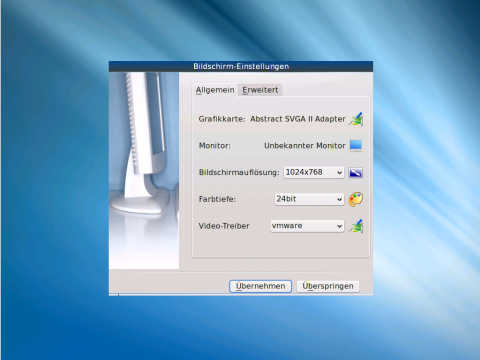The height and width of the screenshot is (360, 480).
Task: Click the Abstract SVGA II Adapter text
Action: (298, 119)
